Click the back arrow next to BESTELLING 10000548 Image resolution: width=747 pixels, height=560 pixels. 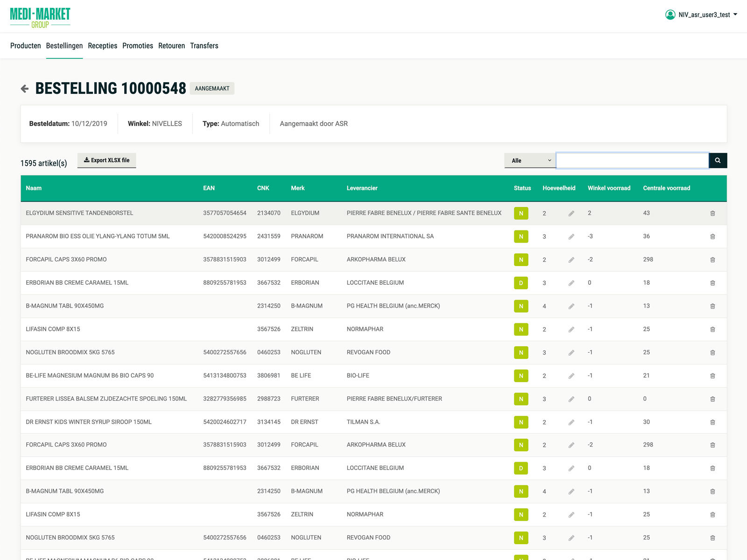click(x=24, y=88)
